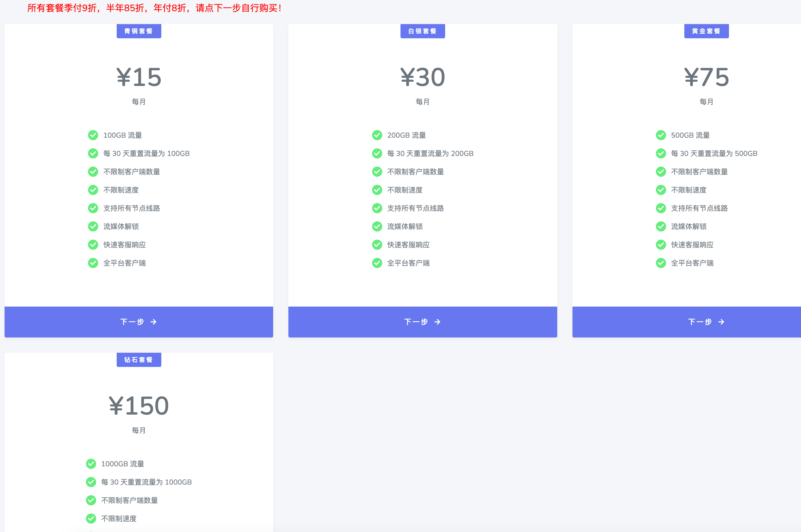Click the 白银套餐 plan badge
Screen dimensions: 801x532
coord(423,31)
